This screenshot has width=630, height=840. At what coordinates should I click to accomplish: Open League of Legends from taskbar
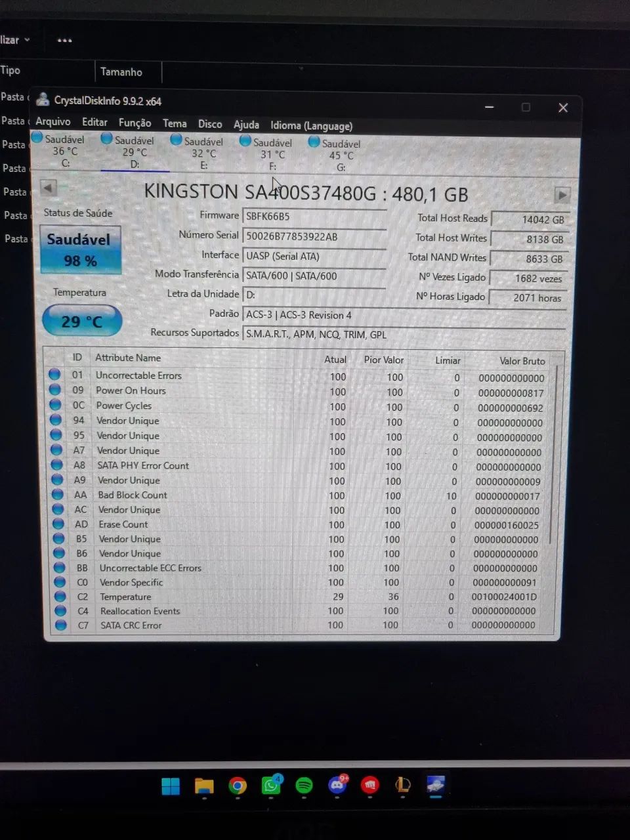(403, 784)
